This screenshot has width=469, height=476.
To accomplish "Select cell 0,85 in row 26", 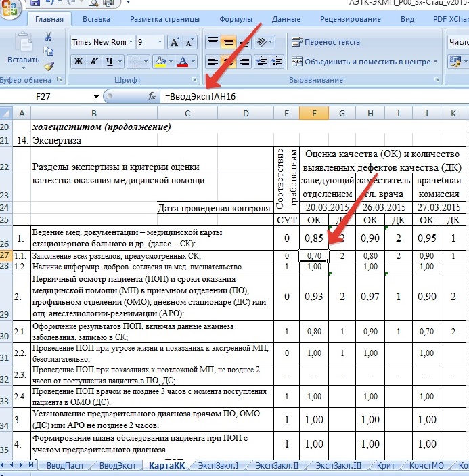I will click(314, 238).
